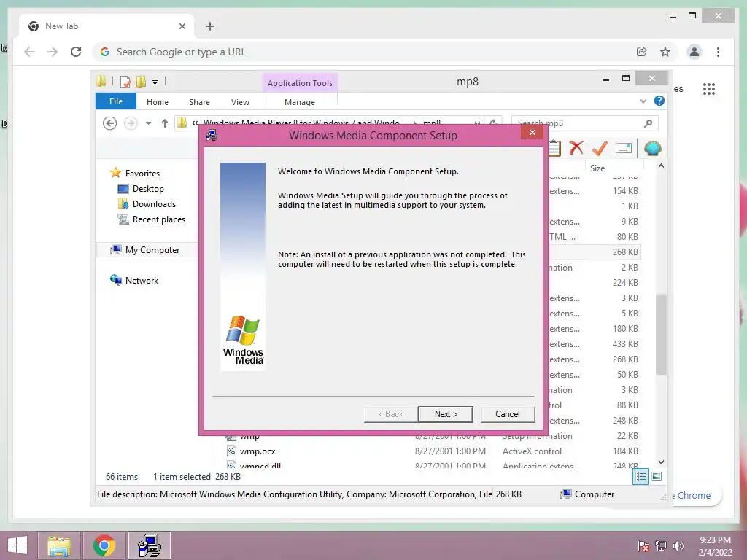The image size is (747, 560).
Task: Click the properties icon in Explorer title bar
Action: point(125,82)
